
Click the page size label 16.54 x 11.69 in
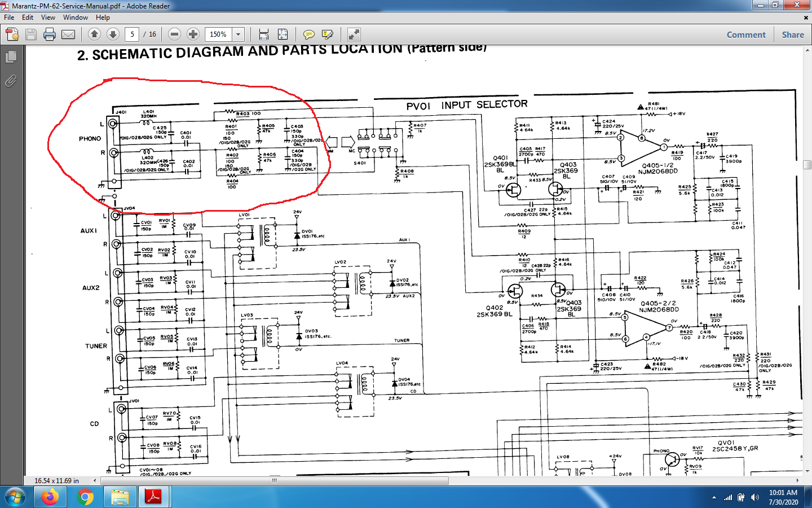(x=56, y=481)
